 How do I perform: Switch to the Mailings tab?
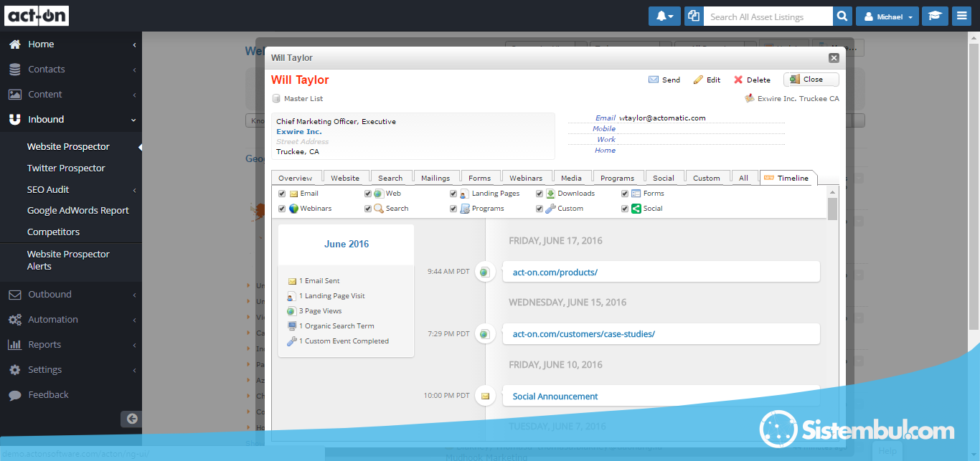(435, 178)
